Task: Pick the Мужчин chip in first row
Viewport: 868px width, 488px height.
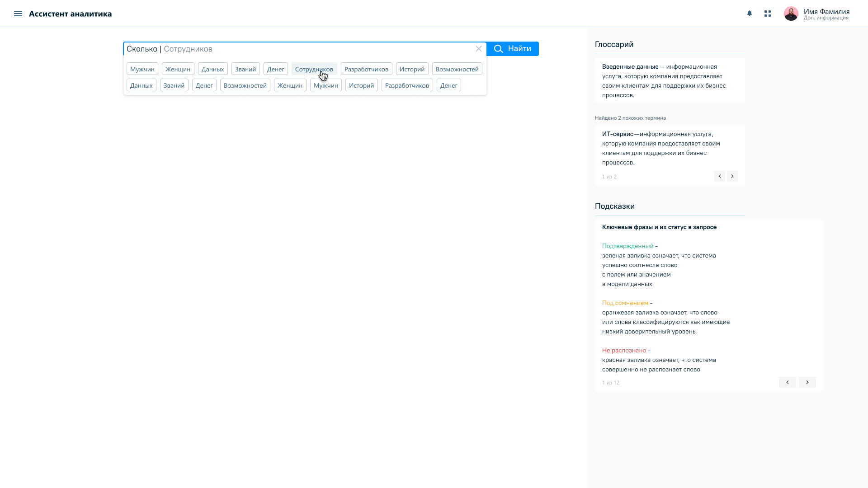Action: click(142, 69)
